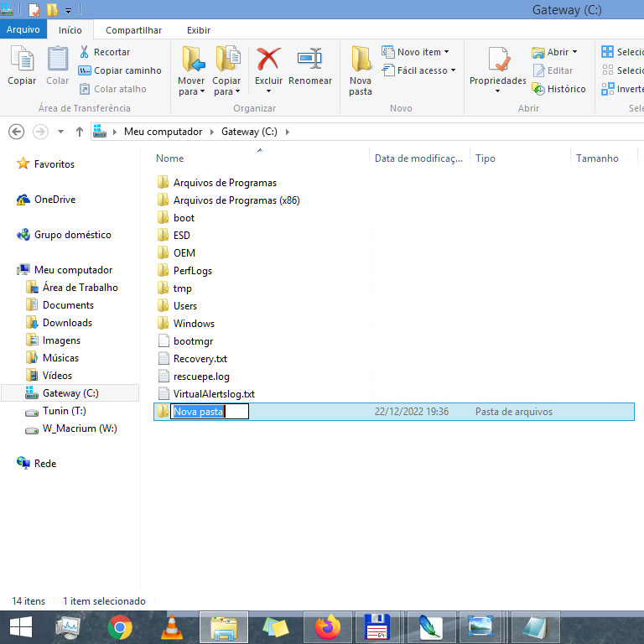Expand the Novo item dropdown
This screenshot has height=644, width=644.
point(416,52)
